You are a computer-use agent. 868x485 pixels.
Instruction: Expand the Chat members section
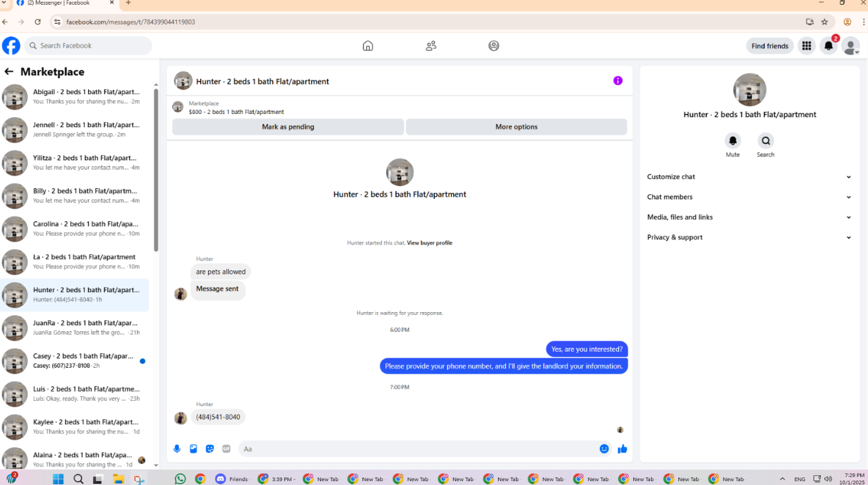(749, 197)
